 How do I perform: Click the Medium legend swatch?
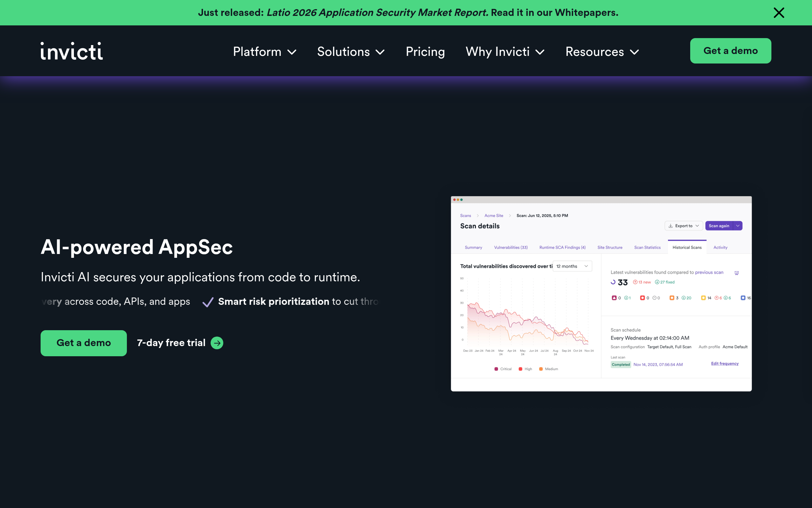coord(541,369)
